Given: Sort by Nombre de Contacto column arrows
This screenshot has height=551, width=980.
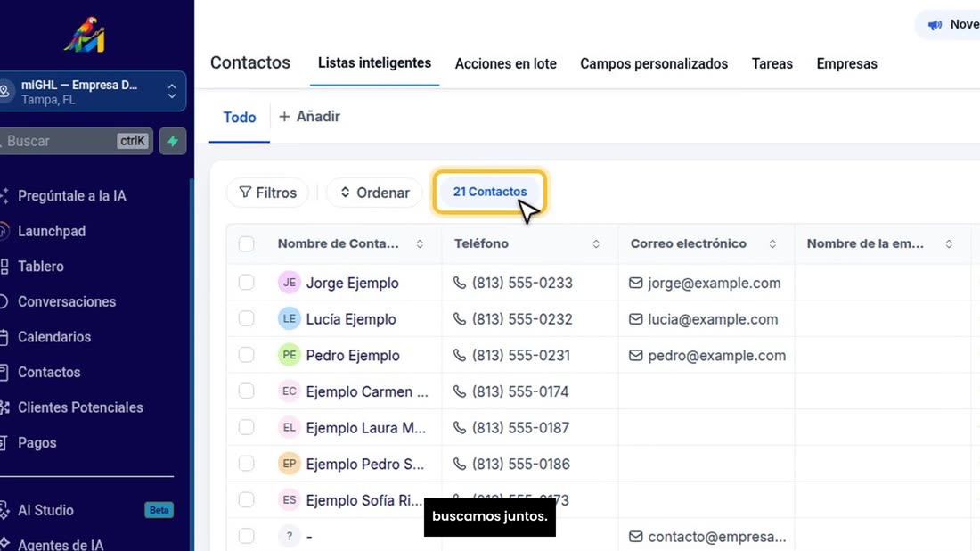Looking at the screenshot, I should [x=420, y=244].
